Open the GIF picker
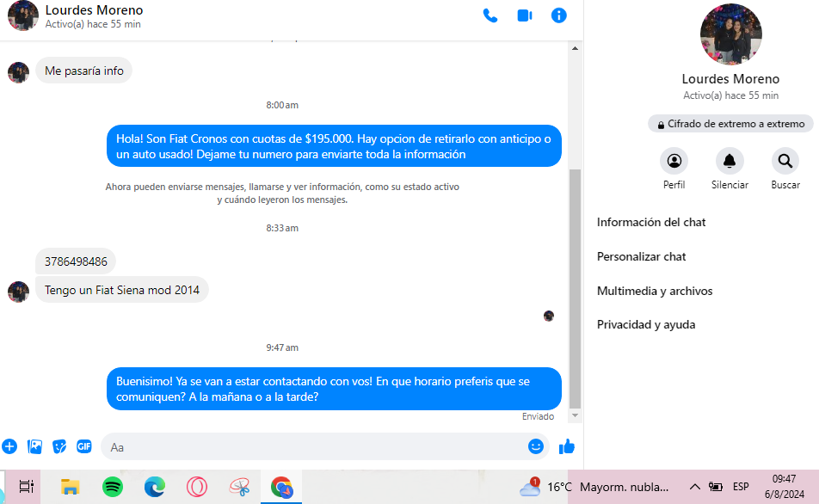819x504 pixels. pos(84,446)
